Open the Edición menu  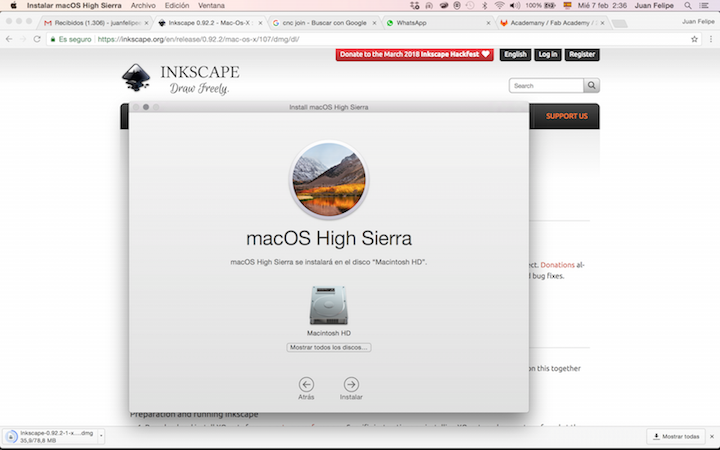(x=177, y=6)
